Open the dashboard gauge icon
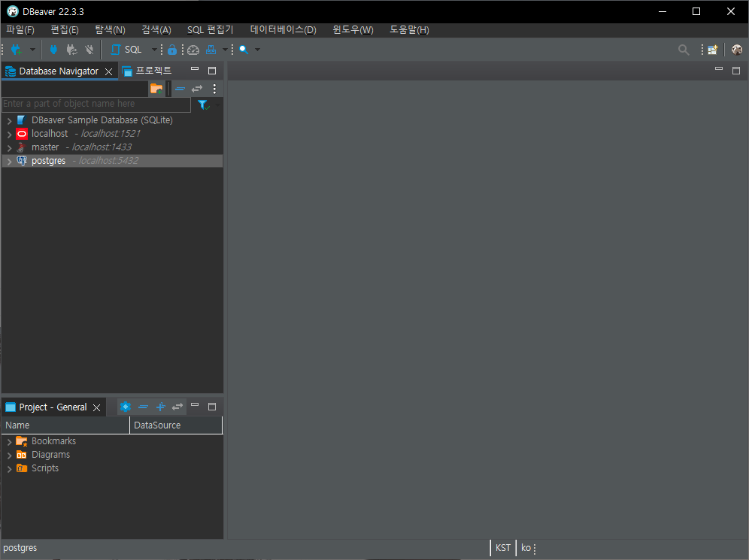 [x=193, y=50]
